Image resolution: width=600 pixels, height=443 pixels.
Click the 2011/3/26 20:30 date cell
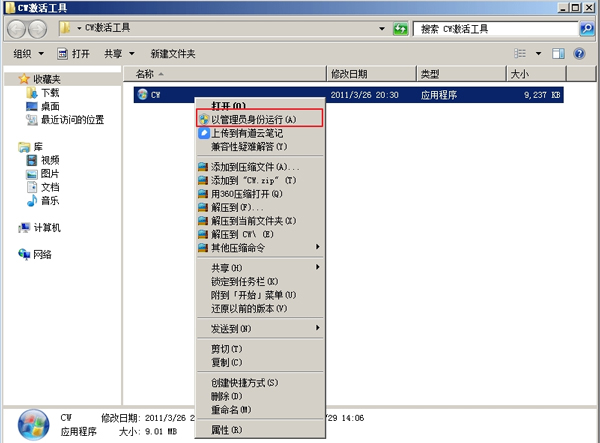point(364,95)
